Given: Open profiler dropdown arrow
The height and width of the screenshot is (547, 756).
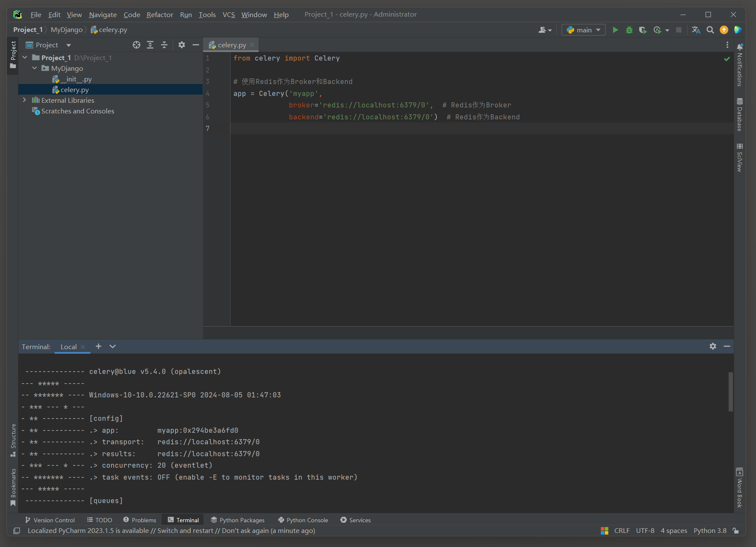Looking at the screenshot, I should [x=667, y=30].
